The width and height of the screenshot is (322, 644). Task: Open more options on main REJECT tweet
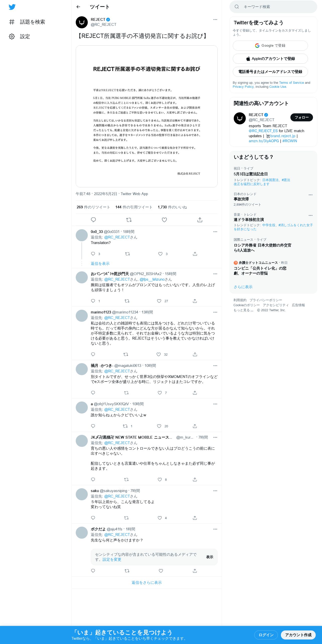tap(215, 20)
